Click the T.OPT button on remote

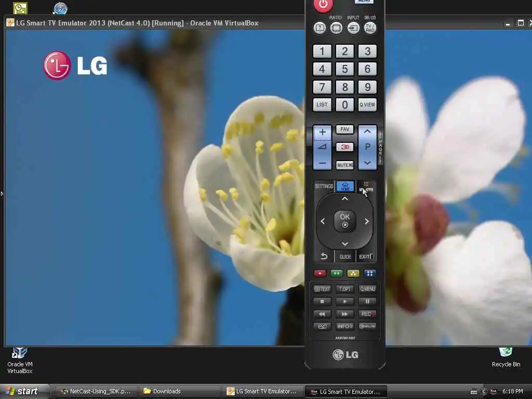pyautogui.click(x=345, y=289)
